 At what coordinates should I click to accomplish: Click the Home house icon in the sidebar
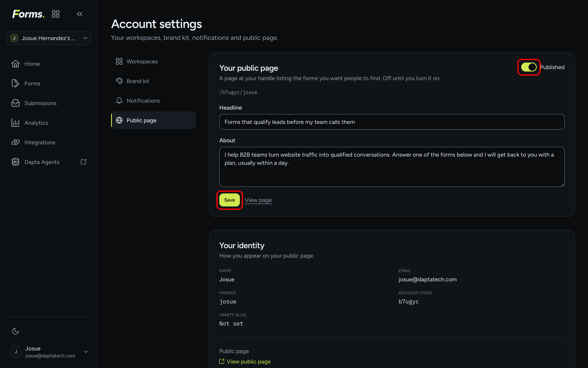(x=16, y=64)
